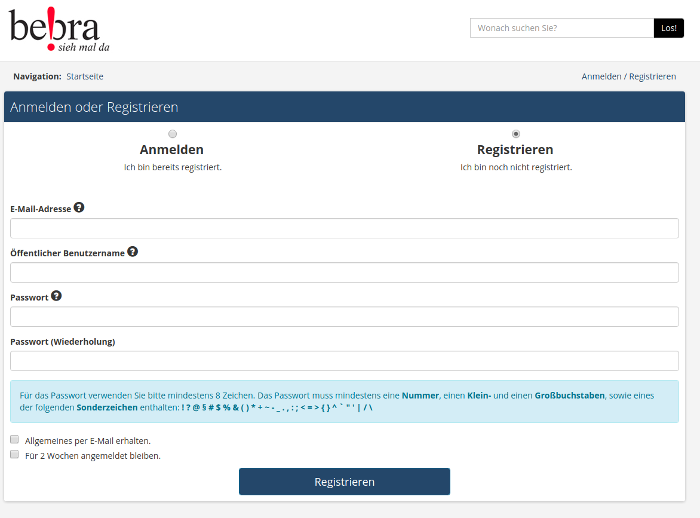Click 'Ich bin bereits registriert.' text
The height and width of the screenshot is (518, 700).
click(173, 167)
